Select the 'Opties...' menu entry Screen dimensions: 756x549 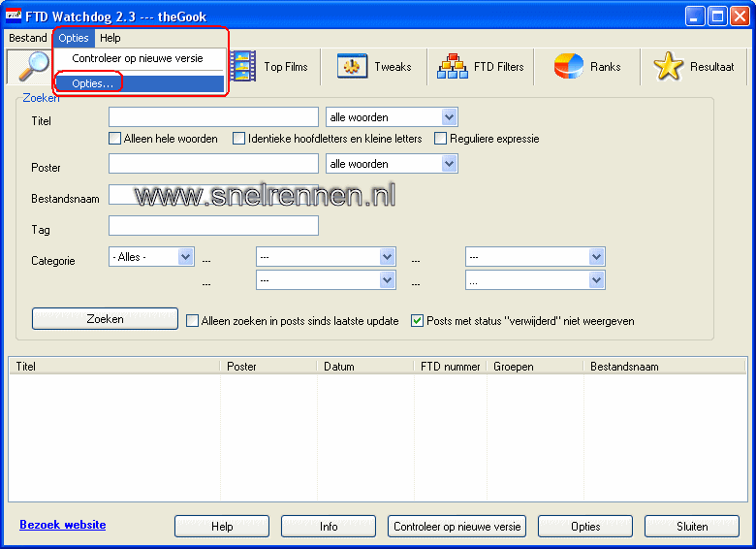tap(140, 83)
